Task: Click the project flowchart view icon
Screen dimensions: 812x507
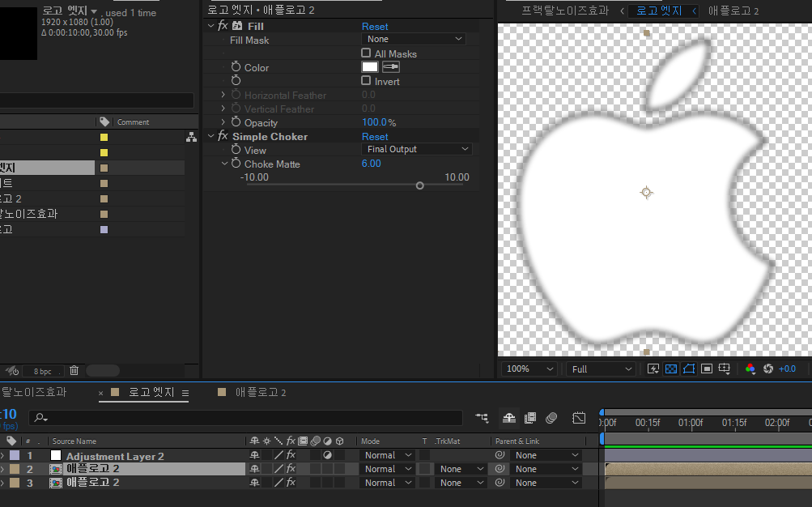Action: [191, 137]
